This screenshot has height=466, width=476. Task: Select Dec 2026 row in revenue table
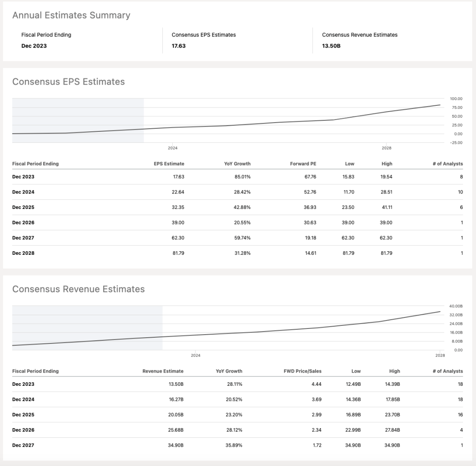23,430
